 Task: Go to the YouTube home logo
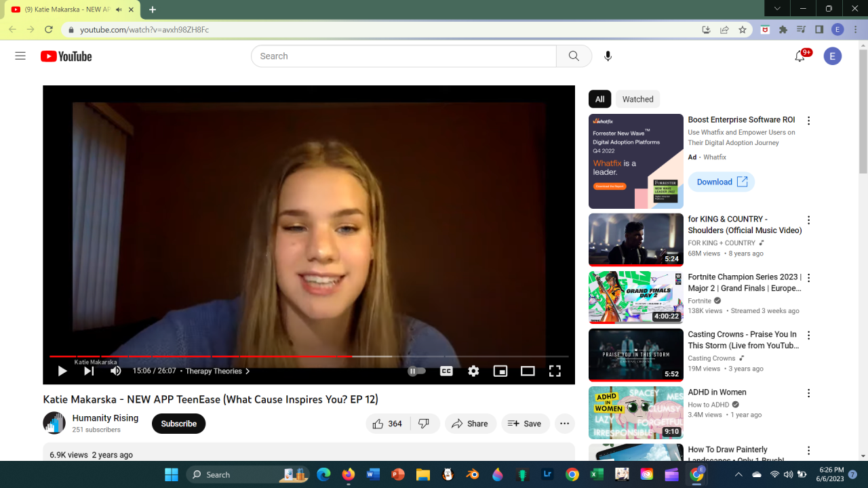click(x=66, y=56)
